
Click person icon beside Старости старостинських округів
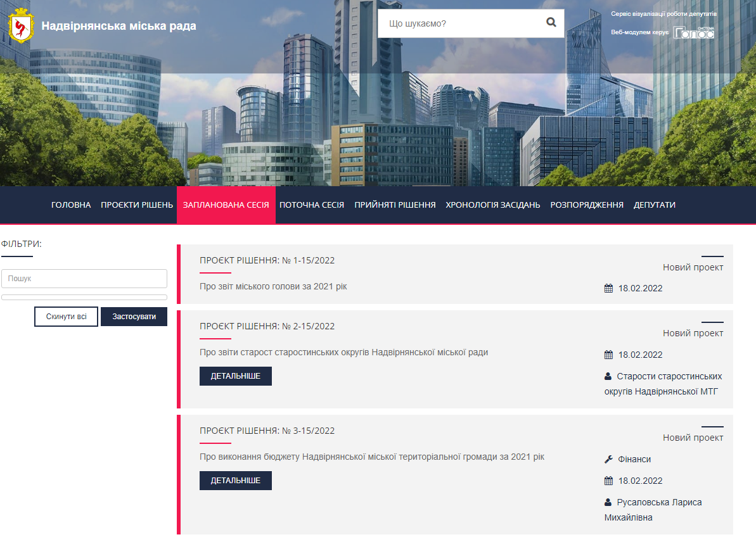608,376
